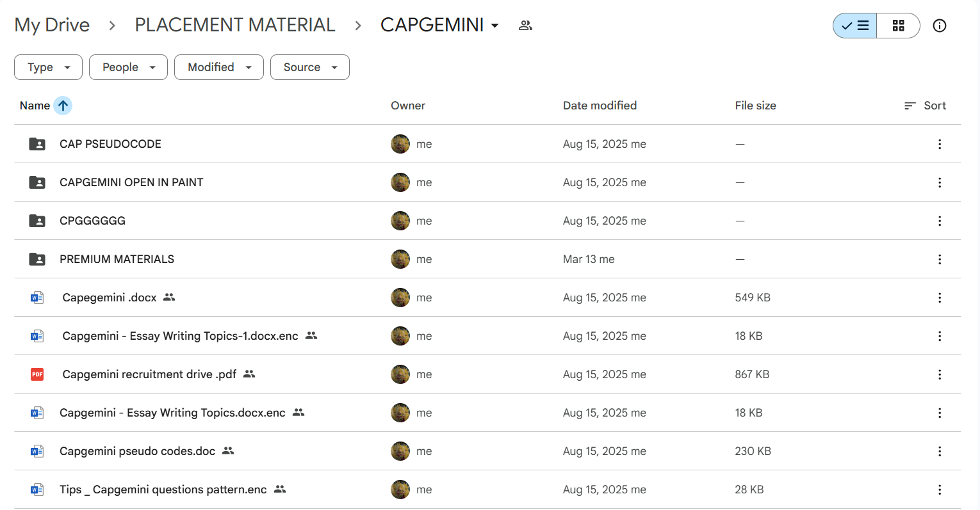
Task: Open the Modified filter dropdown
Action: click(219, 67)
